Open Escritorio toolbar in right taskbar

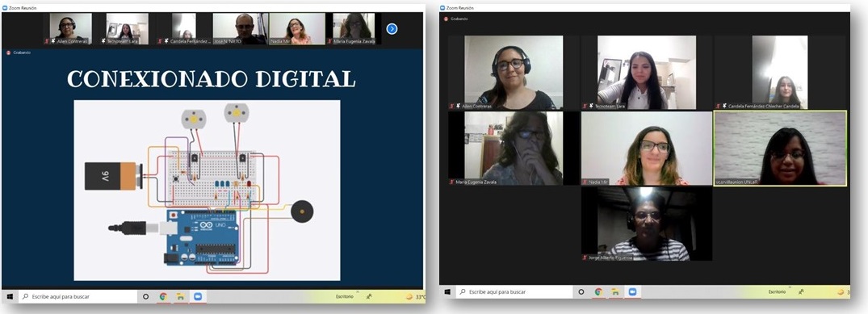pyautogui.click(x=777, y=292)
